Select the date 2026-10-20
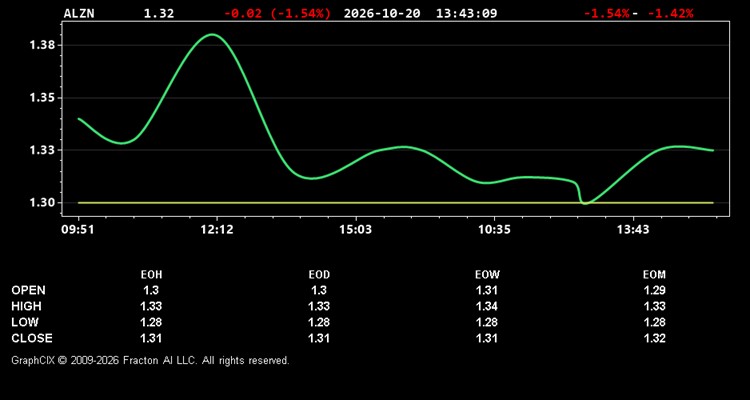Screen dimensions: 750x400 click(x=382, y=13)
